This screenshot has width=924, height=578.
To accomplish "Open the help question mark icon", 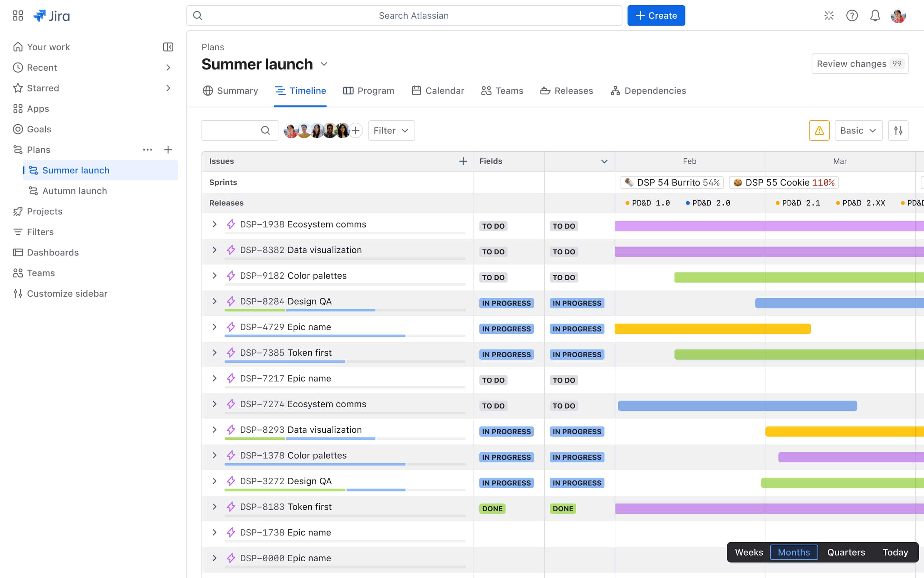I will point(852,15).
